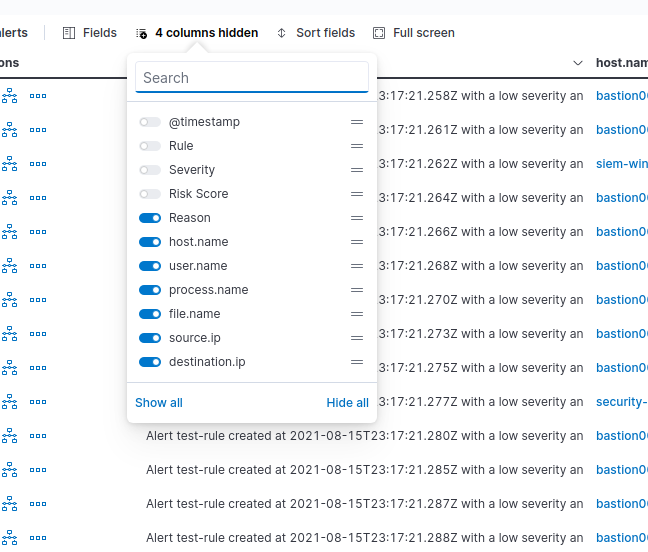This screenshot has height=552, width=648.
Task: Grab the Risk Score column drag handle
Action: 357,194
